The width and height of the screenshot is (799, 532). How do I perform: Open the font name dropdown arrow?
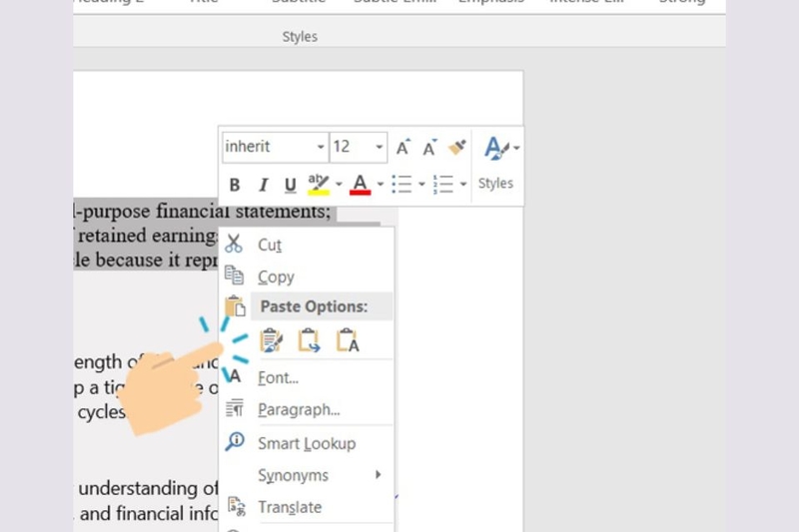click(321, 147)
